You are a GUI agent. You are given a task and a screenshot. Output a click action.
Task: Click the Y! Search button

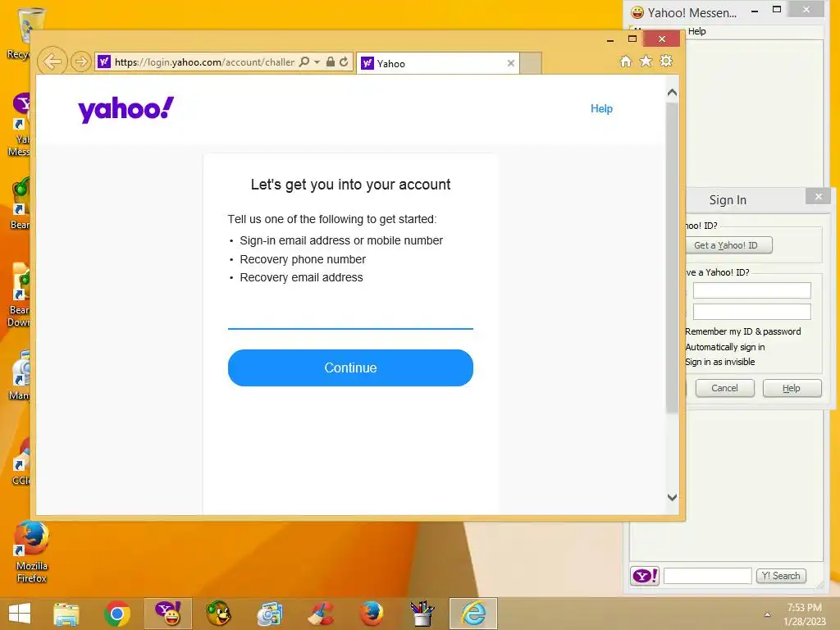(781, 576)
